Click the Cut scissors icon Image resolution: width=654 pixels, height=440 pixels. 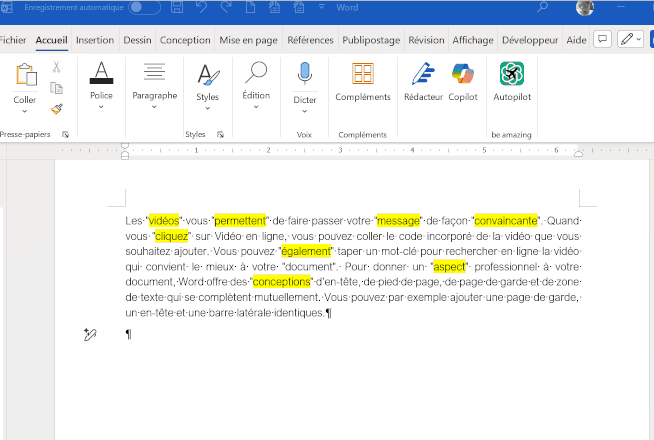click(57, 67)
